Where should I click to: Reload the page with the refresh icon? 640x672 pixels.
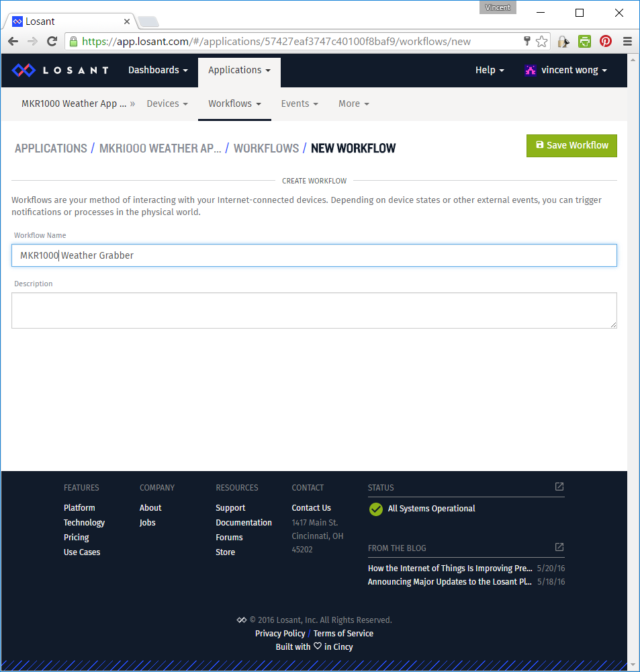[x=52, y=41]
